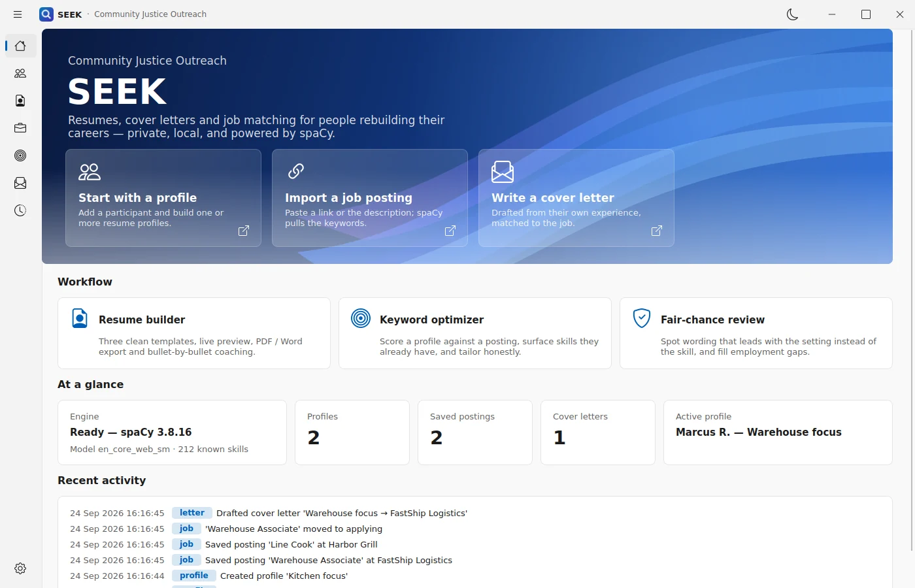Click the 'letter' tag in recent activity
This screenshot has width=915, height=588.
(x=192, y=513)
